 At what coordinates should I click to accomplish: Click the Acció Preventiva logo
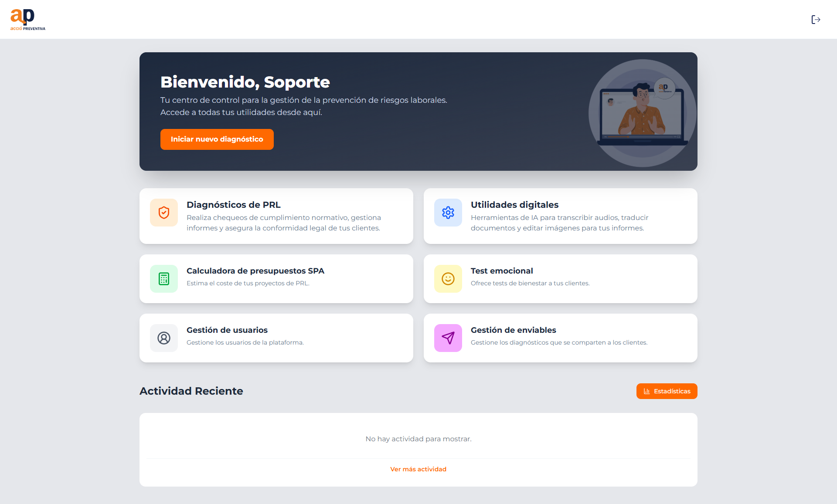coord(28,20)
